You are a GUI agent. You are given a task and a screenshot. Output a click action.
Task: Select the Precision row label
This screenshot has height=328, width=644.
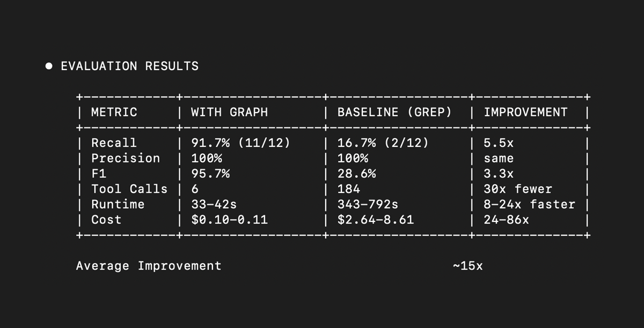(126, 159)
